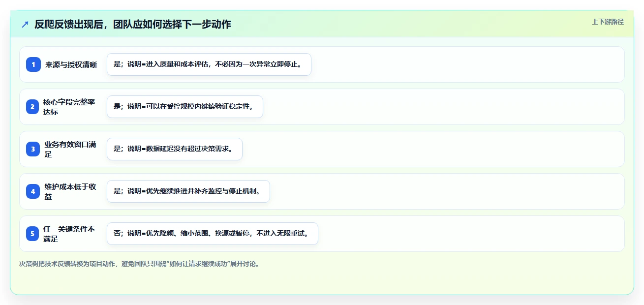Click the "维护成本低于收益" condition label
Screen dimensions: 644x305
70,191
